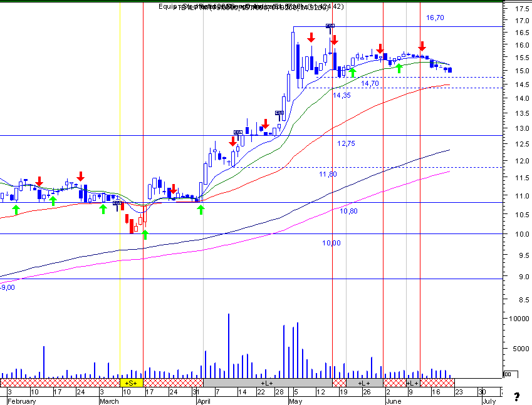Click the March month label
The image size is (532, 405).
coord(109,401)
